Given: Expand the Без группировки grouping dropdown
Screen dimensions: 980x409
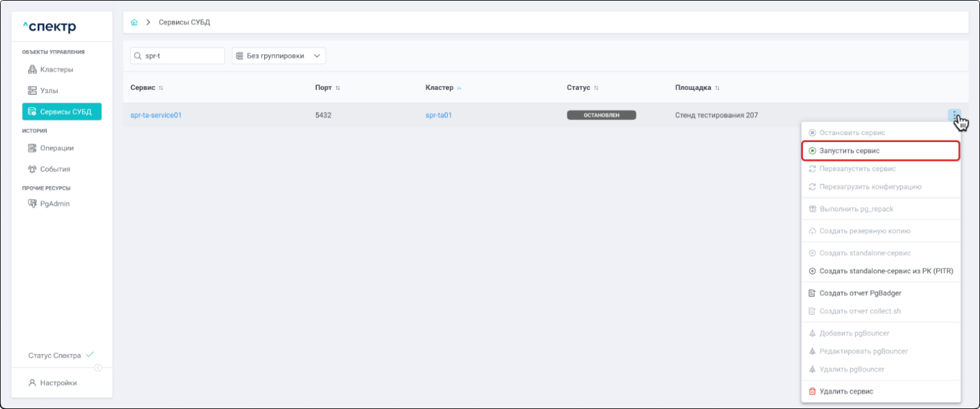Looking at the screenshot, I should 278,56.
